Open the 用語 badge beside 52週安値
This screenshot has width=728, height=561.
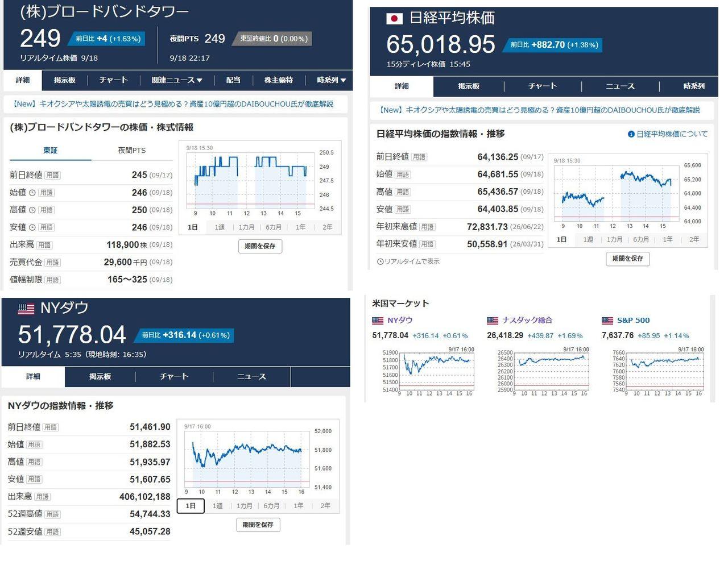[x=53, y=532]
